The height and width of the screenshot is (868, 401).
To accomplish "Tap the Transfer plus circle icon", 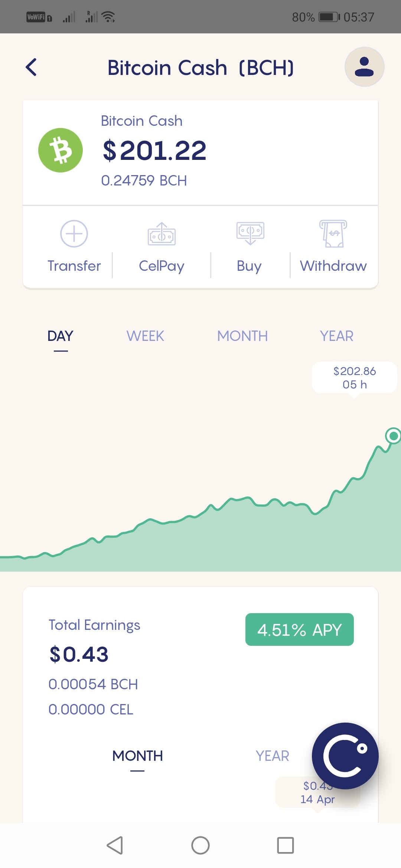I will (74, 234).
